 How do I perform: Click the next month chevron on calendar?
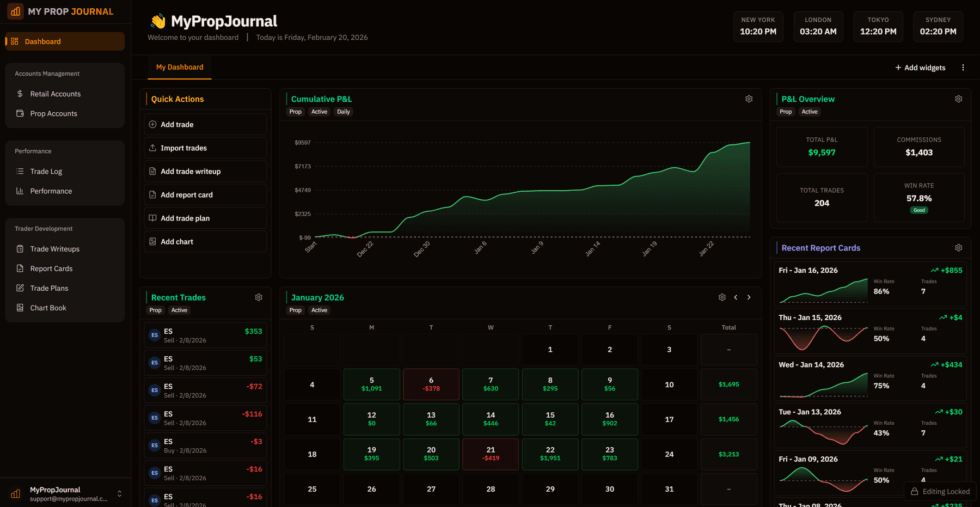click(749, 297)
